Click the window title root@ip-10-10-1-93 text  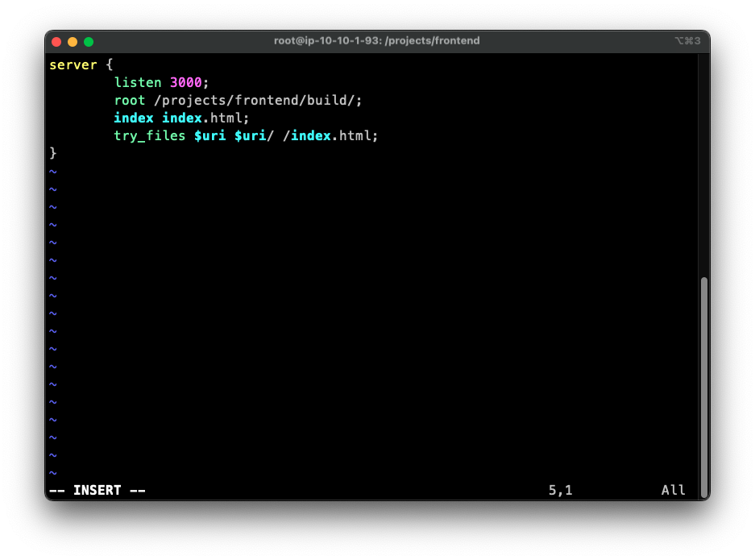pos(376,41)
